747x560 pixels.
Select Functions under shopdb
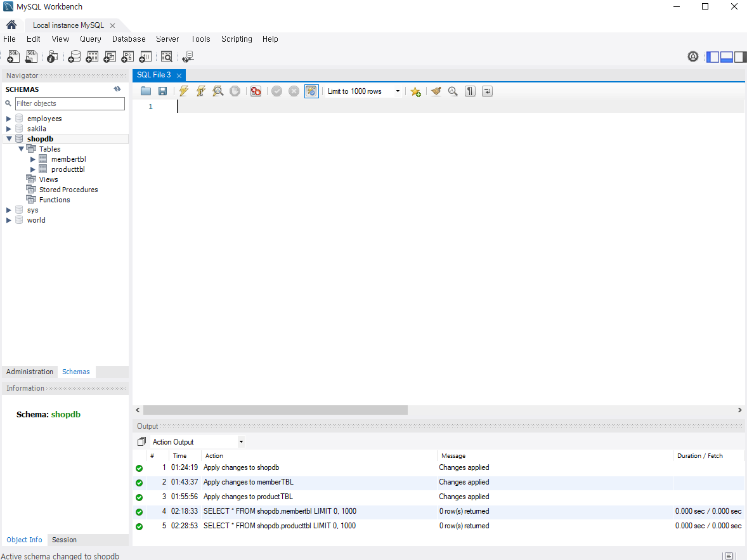[x=55, y=200]
